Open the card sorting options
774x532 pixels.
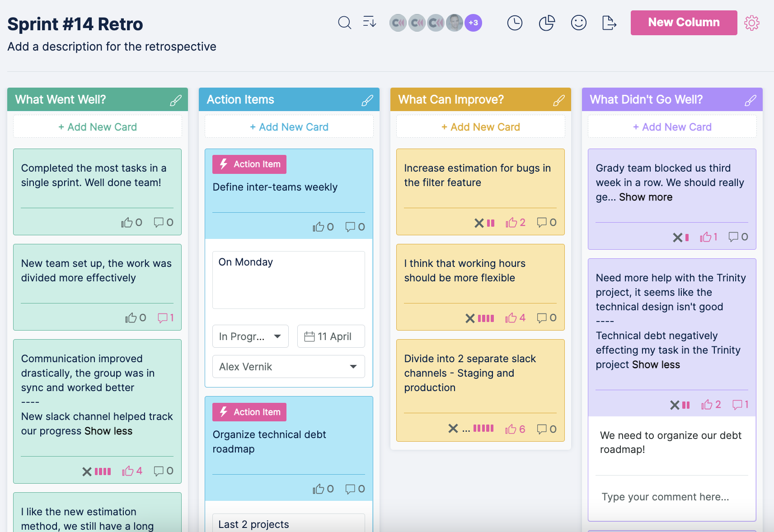click(369, 23)
